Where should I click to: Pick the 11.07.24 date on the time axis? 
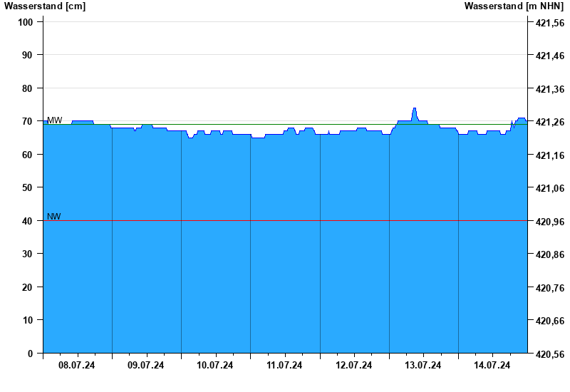284,366
